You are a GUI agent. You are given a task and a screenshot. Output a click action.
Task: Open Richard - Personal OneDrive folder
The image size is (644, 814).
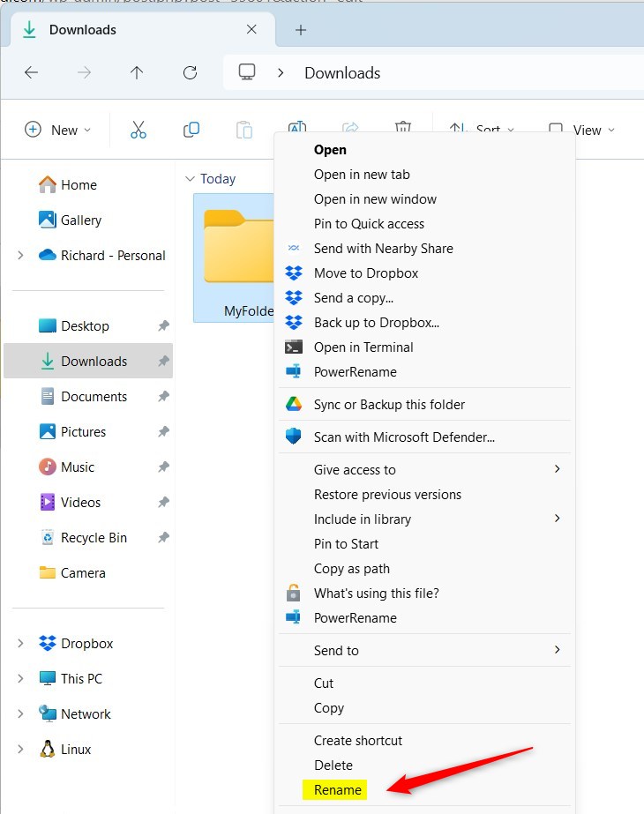coord(101,256)
